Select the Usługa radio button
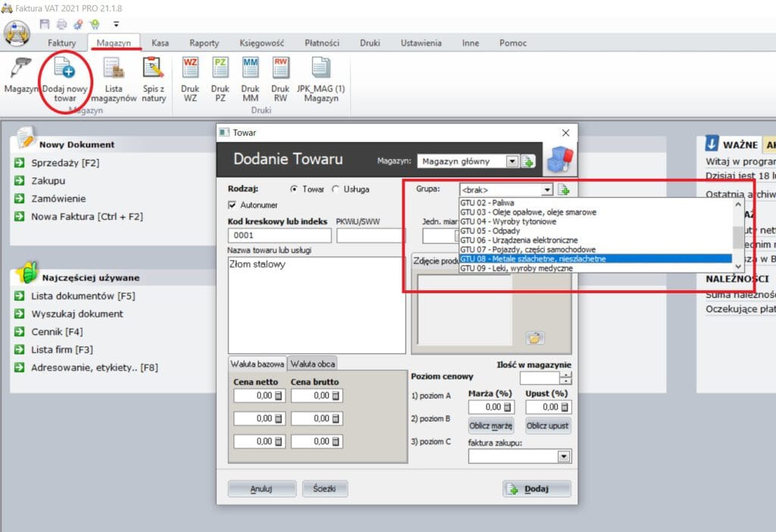This screenshot has width=776, height=532. [x=336, y=189]
